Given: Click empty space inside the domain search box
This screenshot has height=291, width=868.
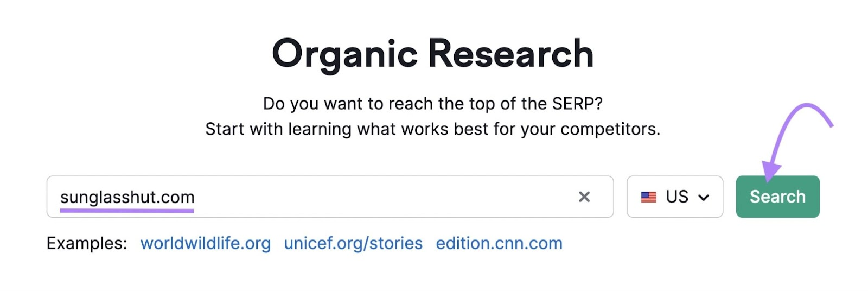Looking at the screenshot, I should (x=380, y=197).
